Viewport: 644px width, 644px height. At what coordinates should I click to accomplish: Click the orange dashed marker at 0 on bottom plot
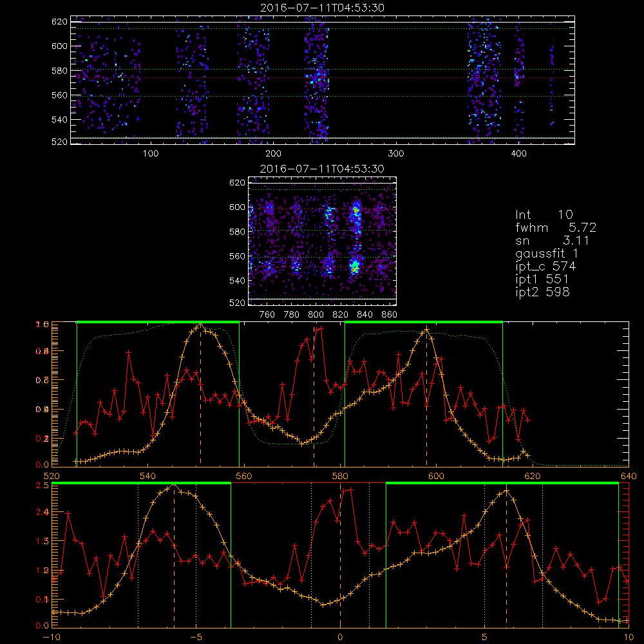pos(340,554)
